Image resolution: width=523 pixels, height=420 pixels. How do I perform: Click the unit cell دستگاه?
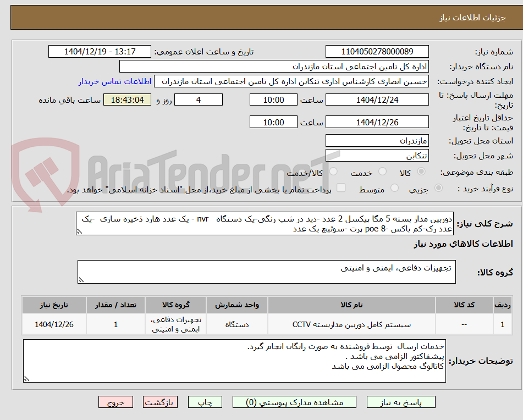[237, 324]
